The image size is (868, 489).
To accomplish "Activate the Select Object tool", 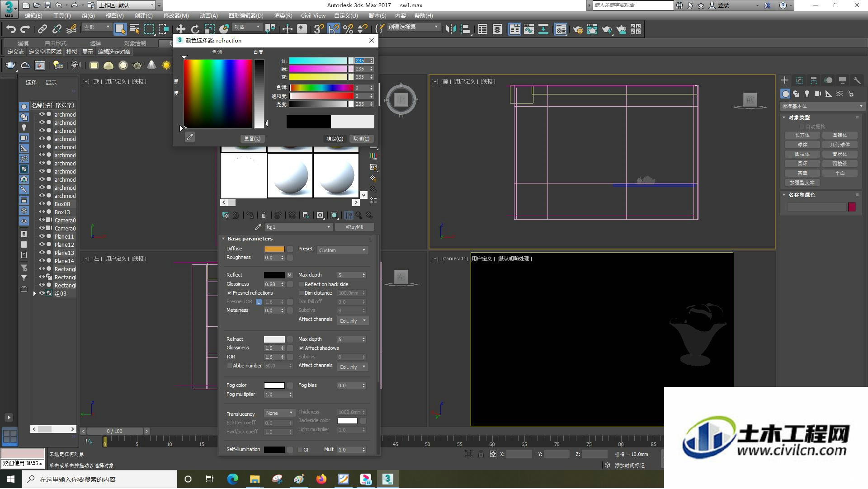I will click(x=120, y=29).
